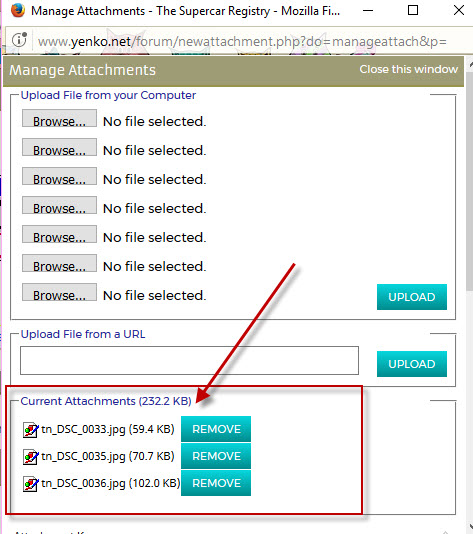Click the site information icon in address bar
This screenshot has height=534, width=473.
point(19,40)
